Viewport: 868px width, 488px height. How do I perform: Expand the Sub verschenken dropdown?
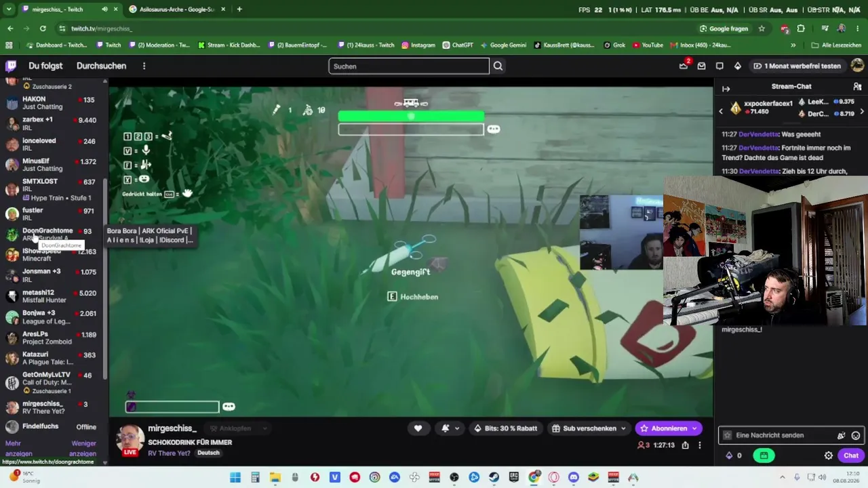625,428
